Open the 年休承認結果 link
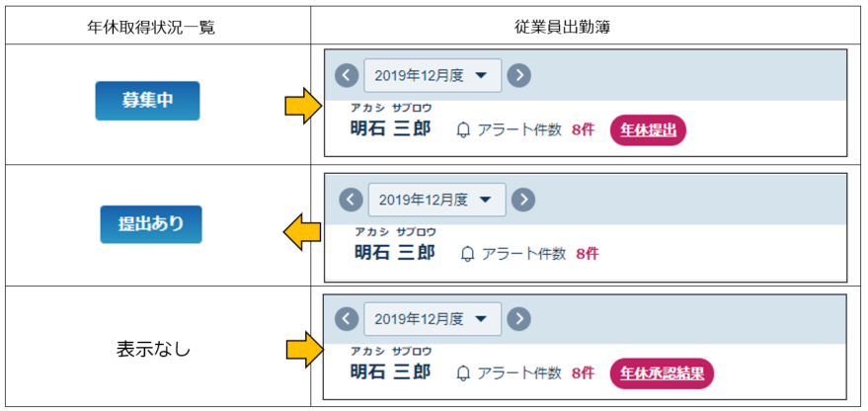Screen dimensions: 868x411 (x=662, y=373)
